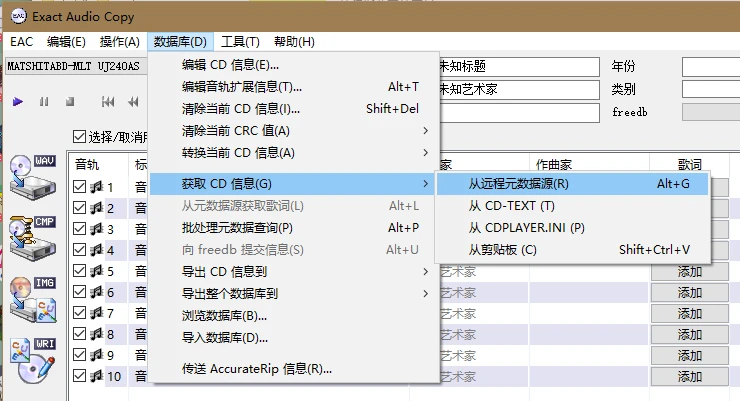Screen dimensions: 740x401
Task: Choose 清除当前 CD 信息(I)... entry
Action: [294, 109]
